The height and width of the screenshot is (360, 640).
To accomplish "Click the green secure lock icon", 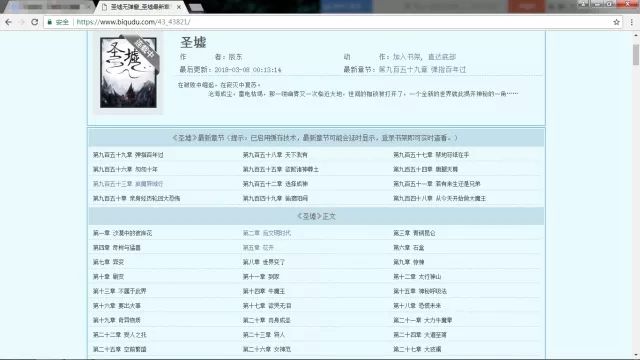I will pyautogui.click(x=50, y=22).
